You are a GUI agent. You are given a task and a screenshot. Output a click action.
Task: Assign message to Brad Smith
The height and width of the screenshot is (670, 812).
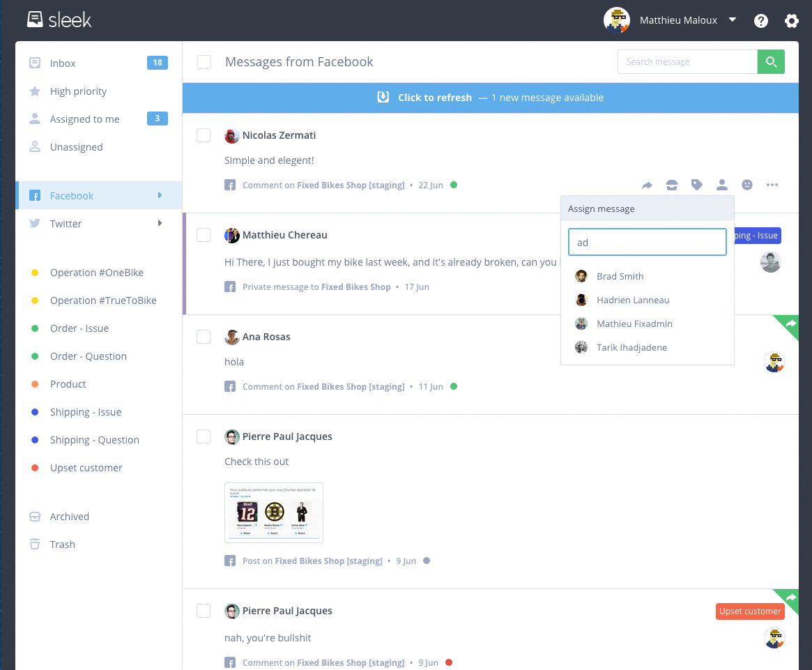pos(648,276)
